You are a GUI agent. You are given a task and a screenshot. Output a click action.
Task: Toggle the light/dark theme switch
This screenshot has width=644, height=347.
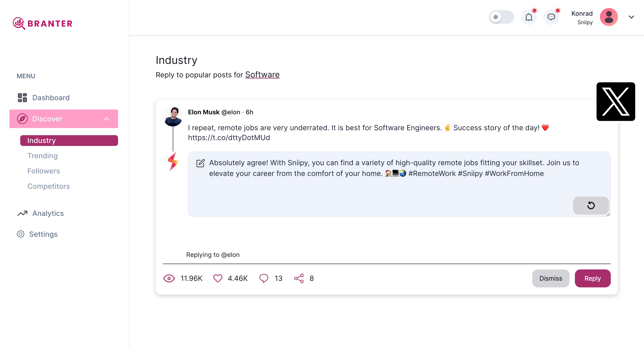point(501,17)
